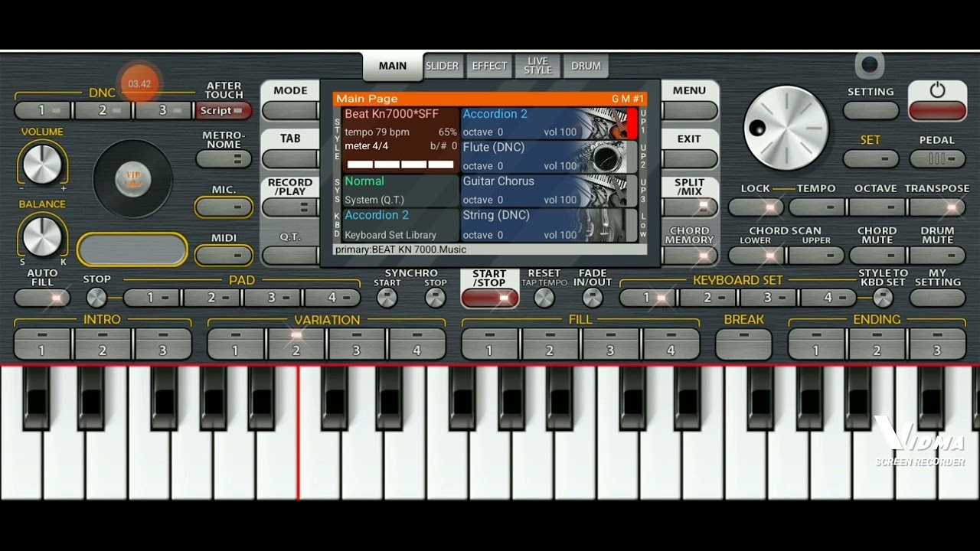This screenshot has width=980, height=551.
Task: Click STYLE TO KBD SET round button
Action: click(883, 298)
